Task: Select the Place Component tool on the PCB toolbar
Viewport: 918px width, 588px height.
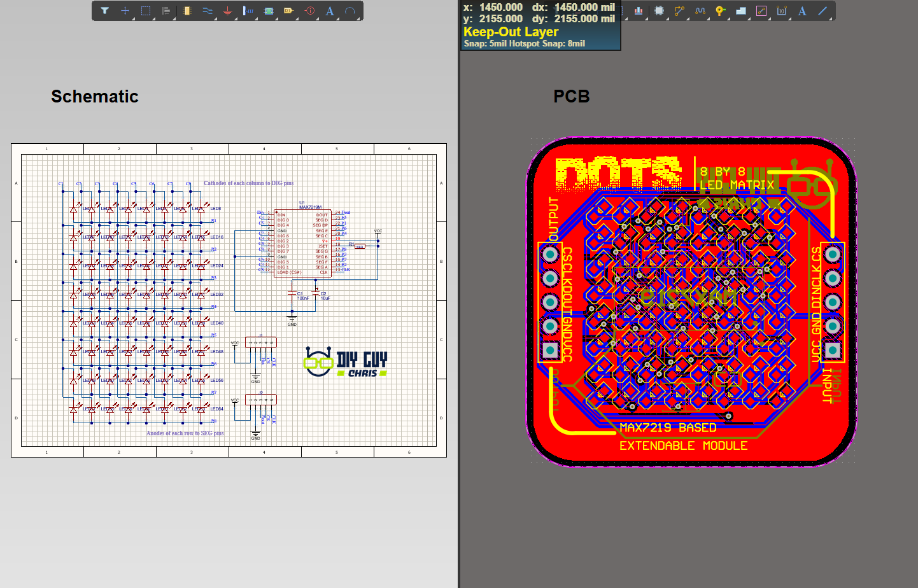Action: click(659, 11)
